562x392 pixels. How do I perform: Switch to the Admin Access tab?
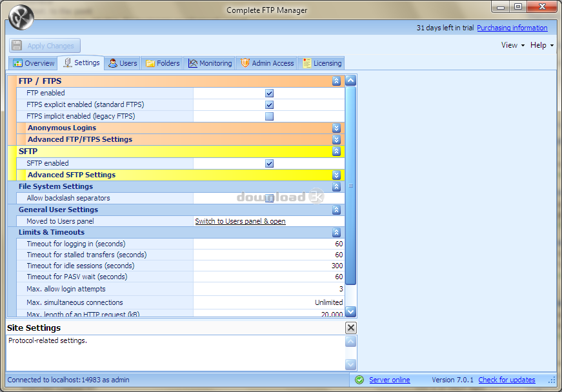pyautogui.click(x=266, y=63)
